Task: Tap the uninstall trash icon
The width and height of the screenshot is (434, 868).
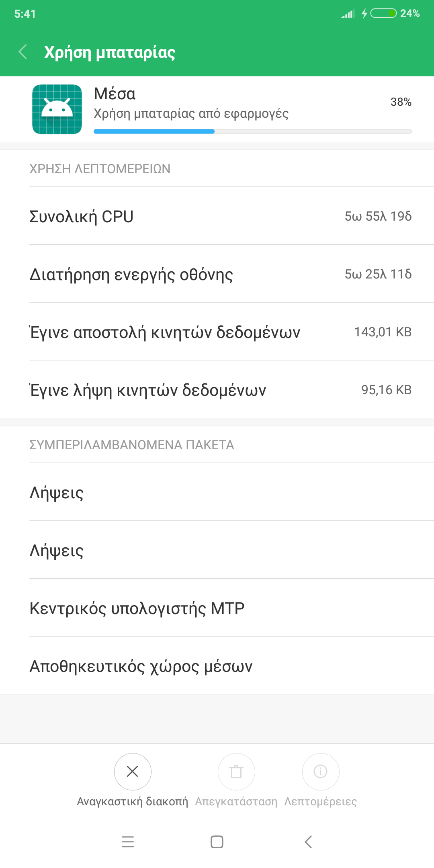Action: point(236,772)
